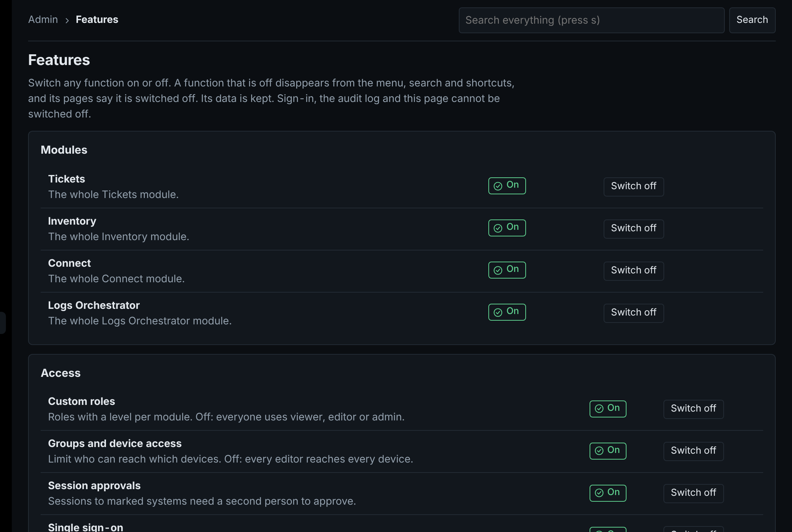Click 'The whole Connect module.' description

click(x=116, y=279)
